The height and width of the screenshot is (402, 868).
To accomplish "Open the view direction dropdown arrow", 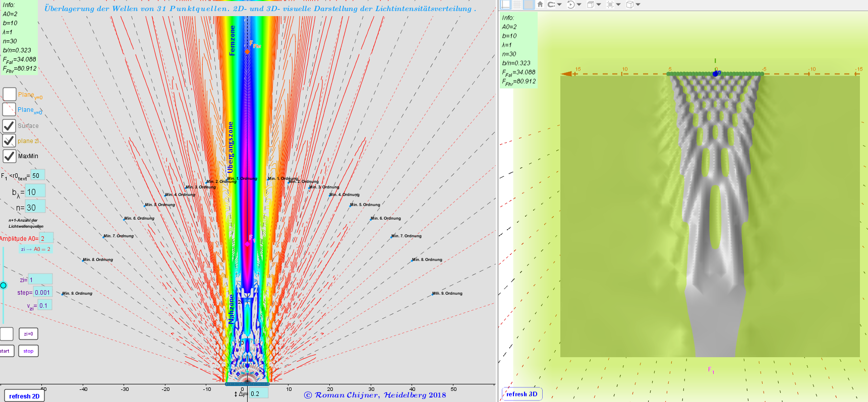I will pyautogui.click(x=599, y=5).
